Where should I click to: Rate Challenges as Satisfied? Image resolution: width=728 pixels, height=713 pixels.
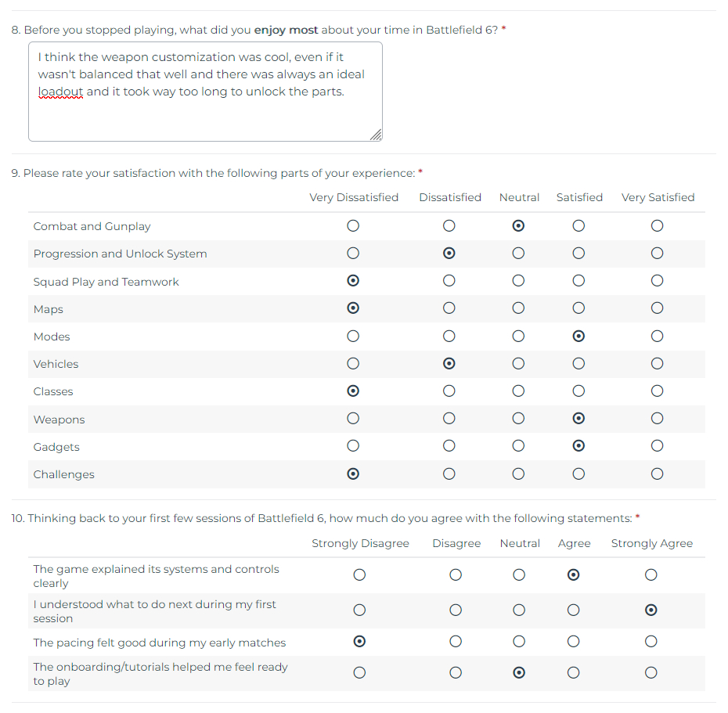click(578, 474)
